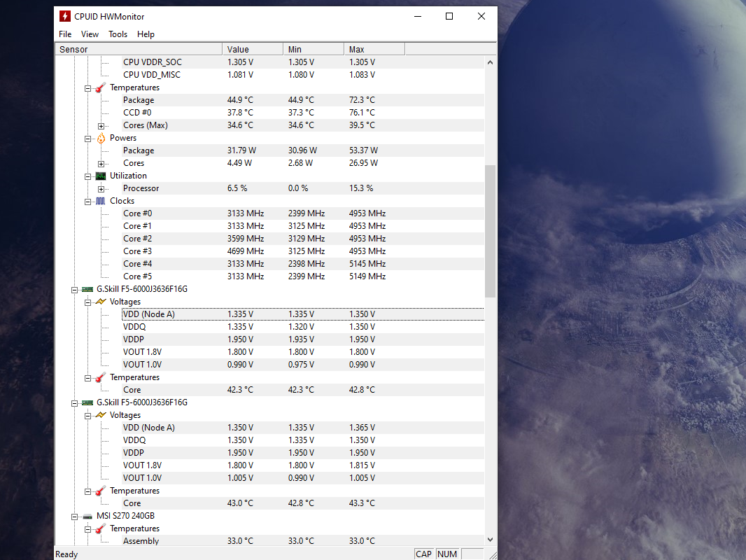746x560 pixels.
Task: Open the View menu
Action: (90, 34)
